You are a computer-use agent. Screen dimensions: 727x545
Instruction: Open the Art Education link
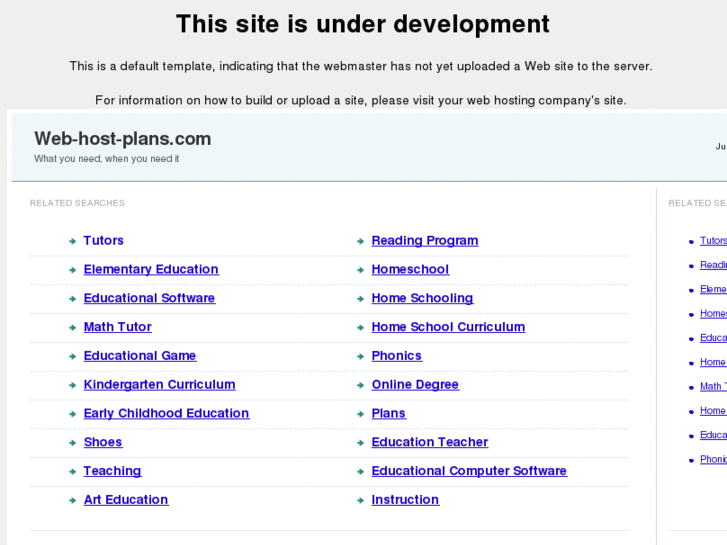(126, 500)
